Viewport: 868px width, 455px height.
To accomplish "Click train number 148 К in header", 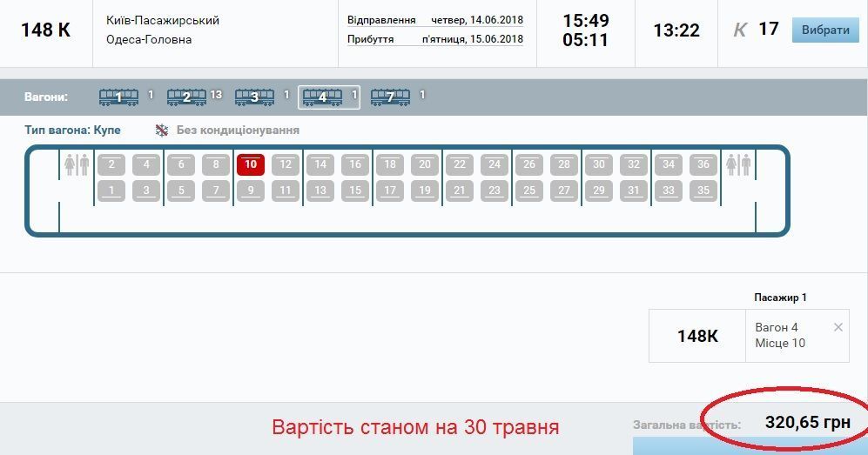I will click(45, 30).
